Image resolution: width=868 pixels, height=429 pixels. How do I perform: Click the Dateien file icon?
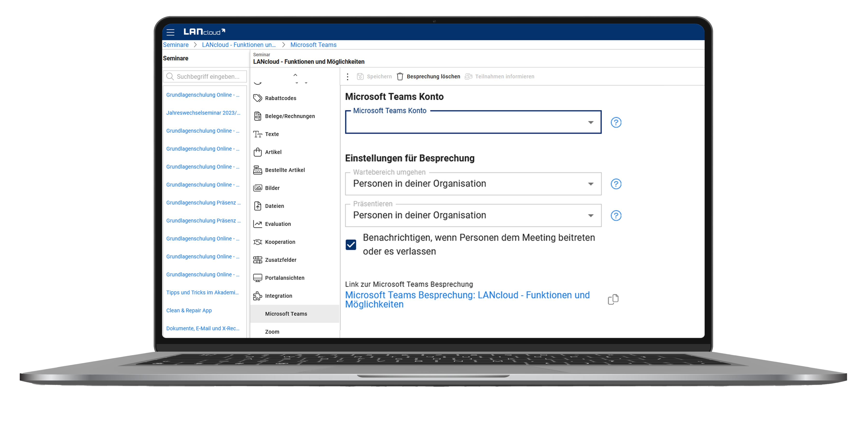(x=257, y=206)
